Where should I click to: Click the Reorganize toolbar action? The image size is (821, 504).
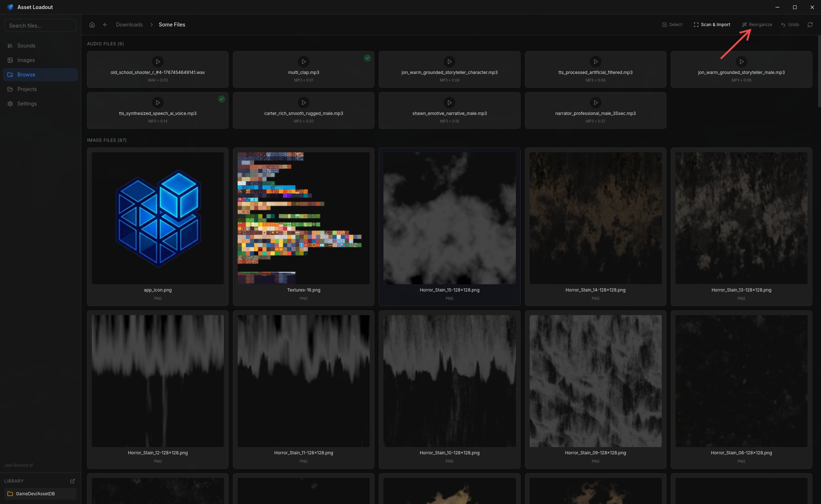tap(757, 24)
